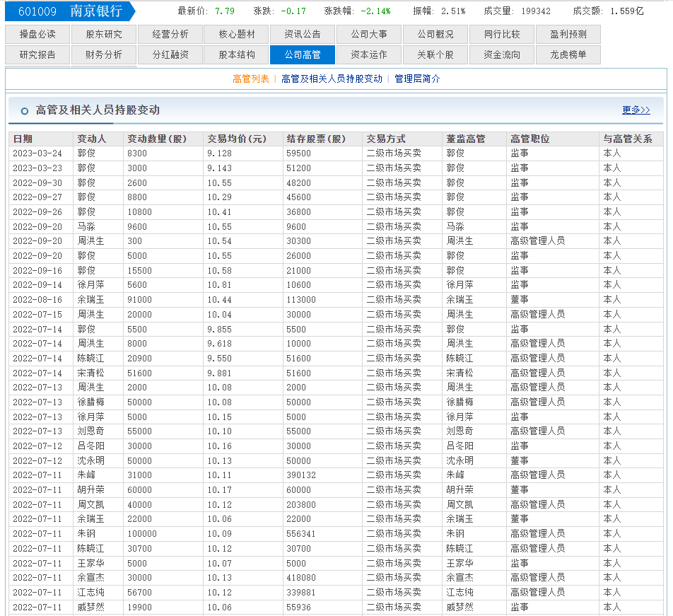Click the active 公司高管 tab

point(303,55)
